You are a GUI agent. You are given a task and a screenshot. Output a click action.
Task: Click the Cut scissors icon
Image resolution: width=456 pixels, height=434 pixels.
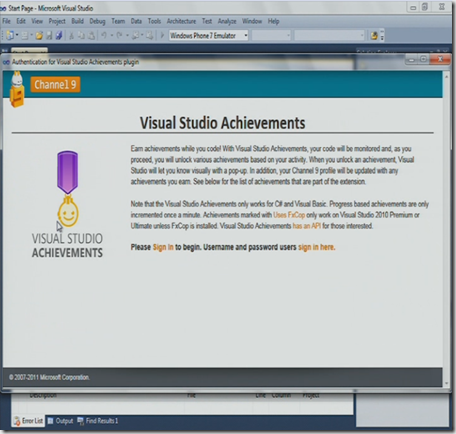point(71,35)
